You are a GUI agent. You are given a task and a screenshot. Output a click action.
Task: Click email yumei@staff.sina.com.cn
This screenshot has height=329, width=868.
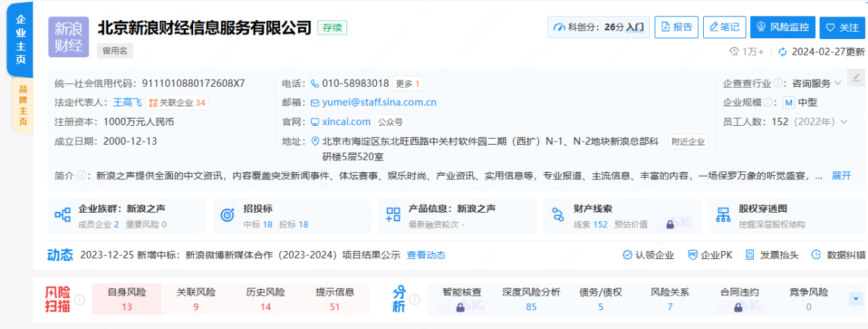coord(379,103)
